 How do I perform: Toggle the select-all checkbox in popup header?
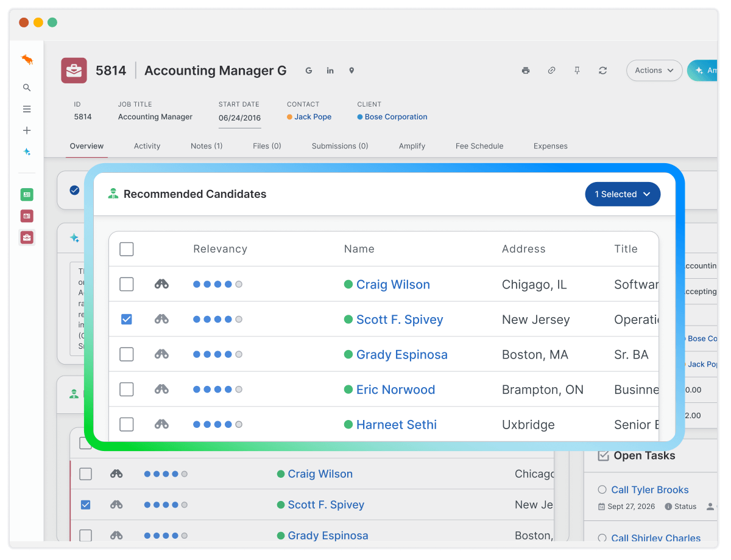pyautogui.click(x=127, y=249)
